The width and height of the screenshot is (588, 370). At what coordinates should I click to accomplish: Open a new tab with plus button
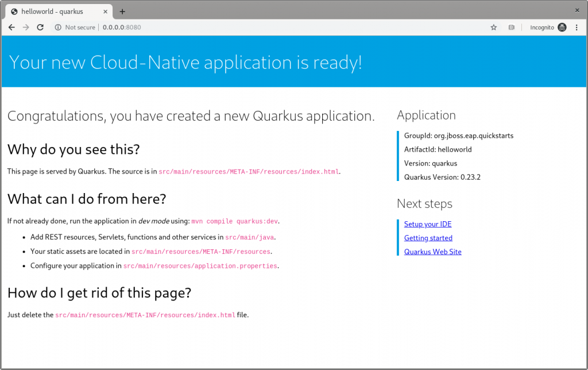(x=122, y=11)
